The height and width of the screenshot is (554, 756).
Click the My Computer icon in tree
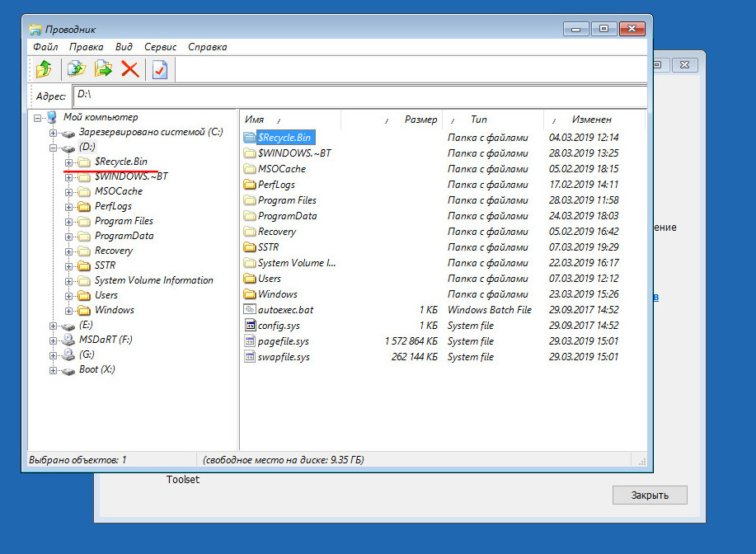point(52,117)
